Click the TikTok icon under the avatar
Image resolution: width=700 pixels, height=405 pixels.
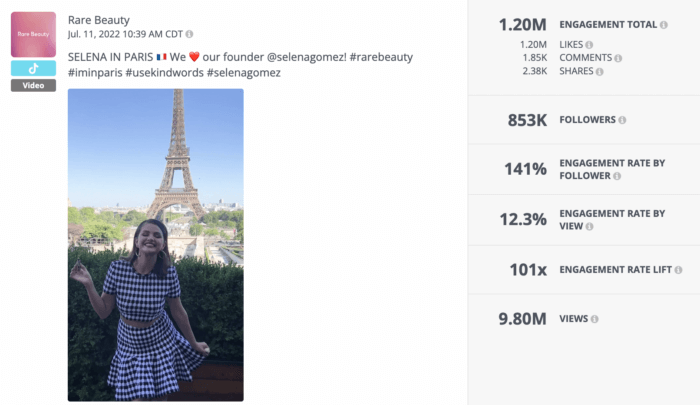point(33,68)
